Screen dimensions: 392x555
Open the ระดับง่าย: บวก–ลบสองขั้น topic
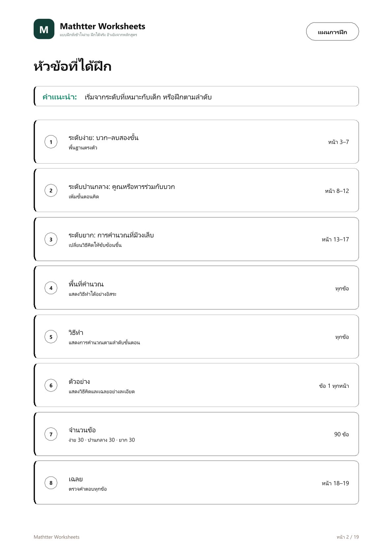(104, 138)
